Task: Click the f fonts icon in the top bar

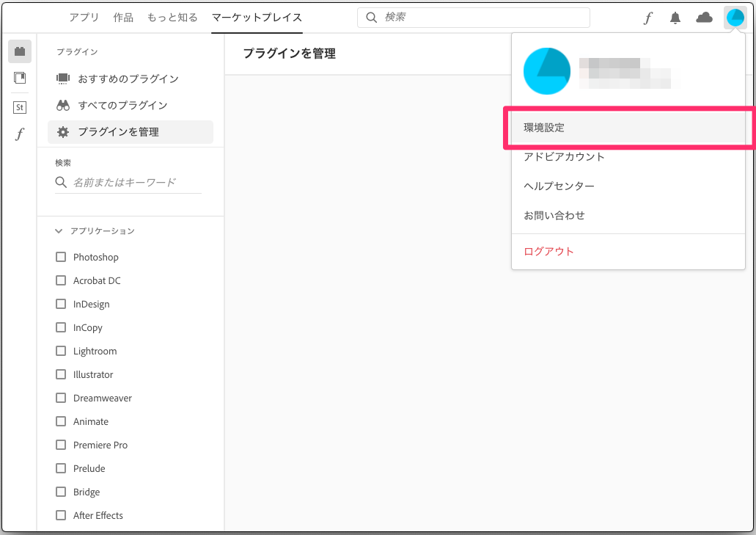Action: pyautogui.click(x=647, y=17)
